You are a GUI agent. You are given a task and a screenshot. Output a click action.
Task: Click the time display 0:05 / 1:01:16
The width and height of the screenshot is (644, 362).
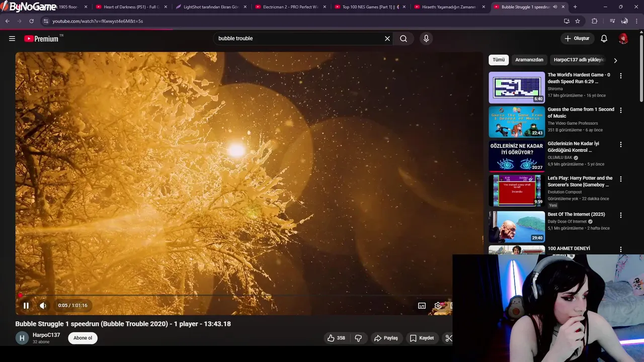click(72, 305)
